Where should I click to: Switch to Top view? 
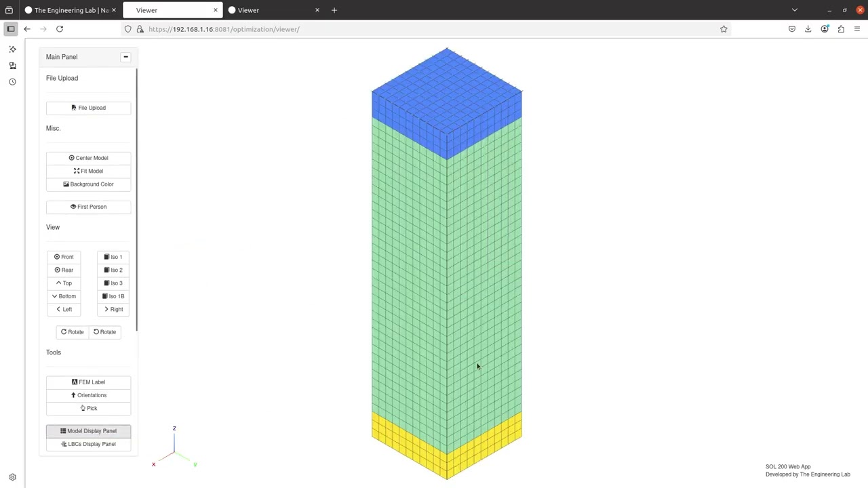point(64,283)
